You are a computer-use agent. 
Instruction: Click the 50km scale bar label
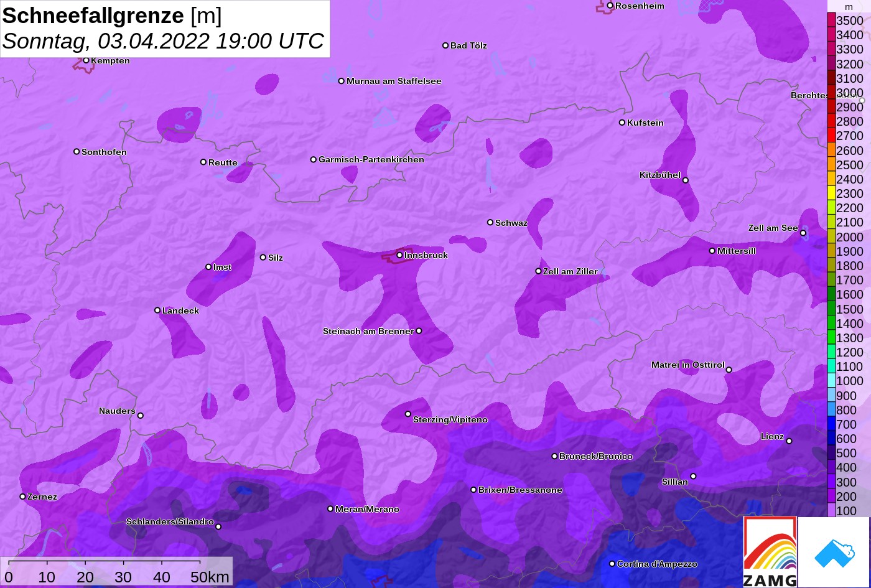[210, 577]
